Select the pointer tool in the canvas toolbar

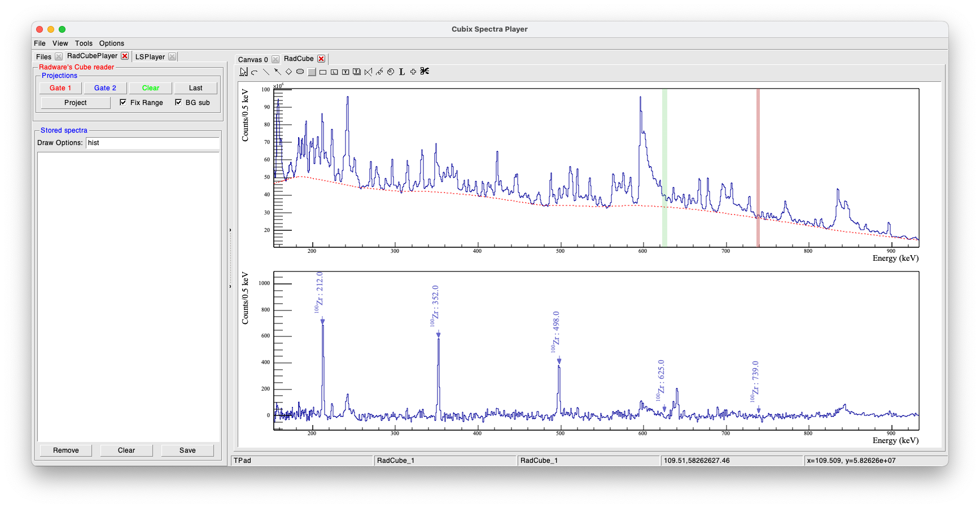pos(243,72)
